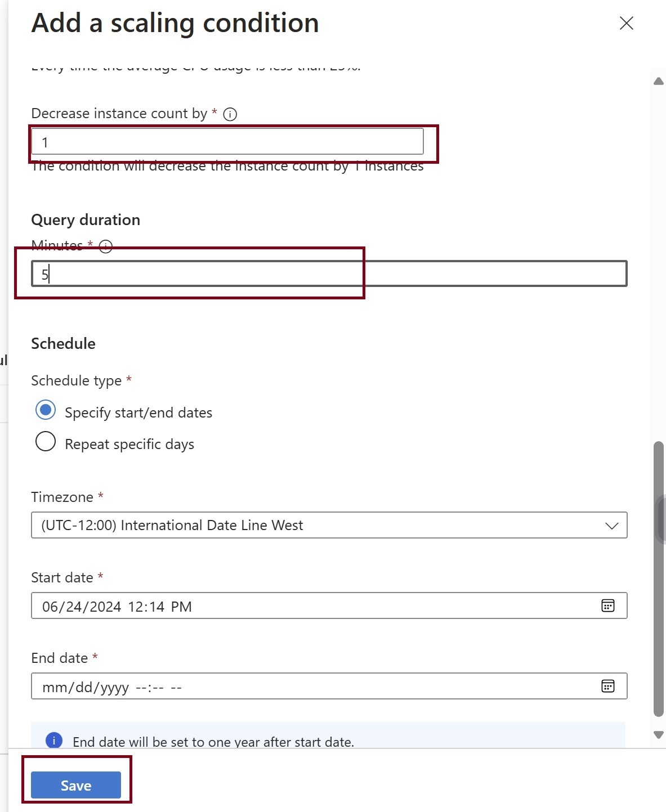
Task: Close the Add a scaling condition panel
Action: point(626,23)
